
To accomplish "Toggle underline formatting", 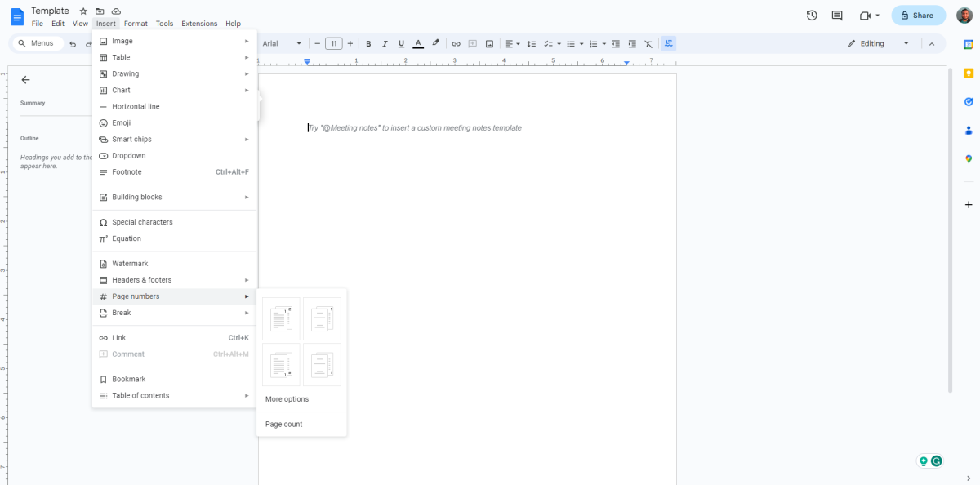I will click(401, 43).
